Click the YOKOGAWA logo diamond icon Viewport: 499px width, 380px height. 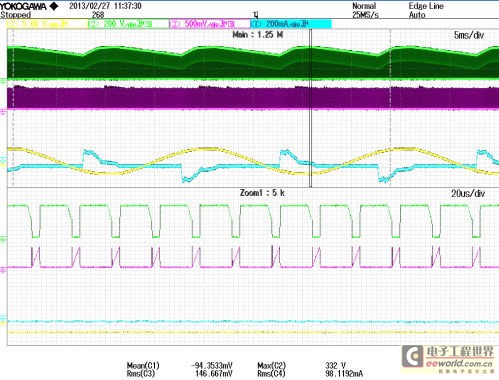pos(54,6)
